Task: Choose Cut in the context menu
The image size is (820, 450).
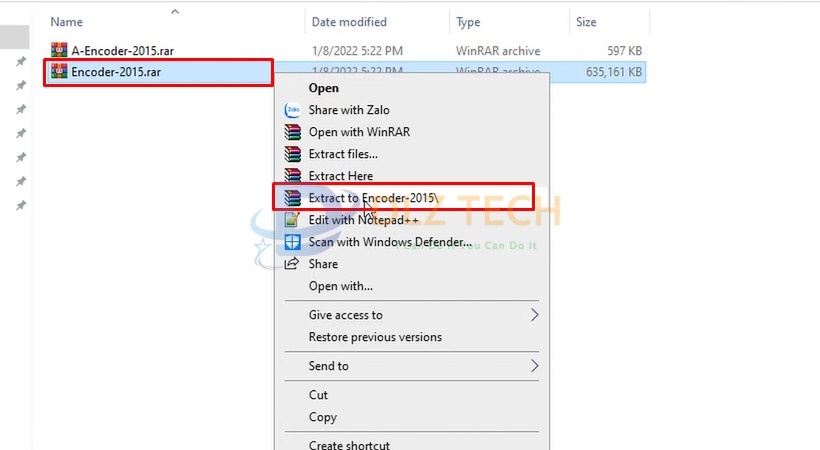Action: coord(318,395)
